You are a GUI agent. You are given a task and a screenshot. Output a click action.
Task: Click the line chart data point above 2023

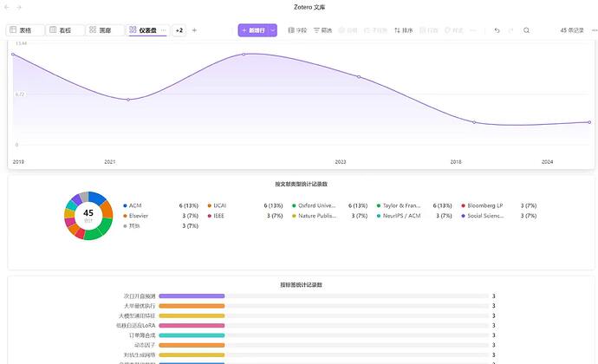point(359,76)
